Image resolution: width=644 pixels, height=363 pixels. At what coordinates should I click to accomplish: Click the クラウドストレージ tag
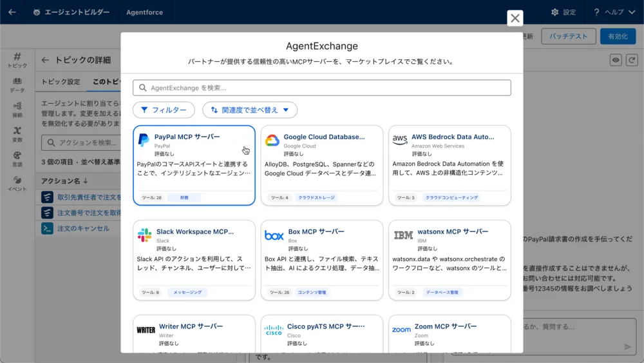coord(316,198)
